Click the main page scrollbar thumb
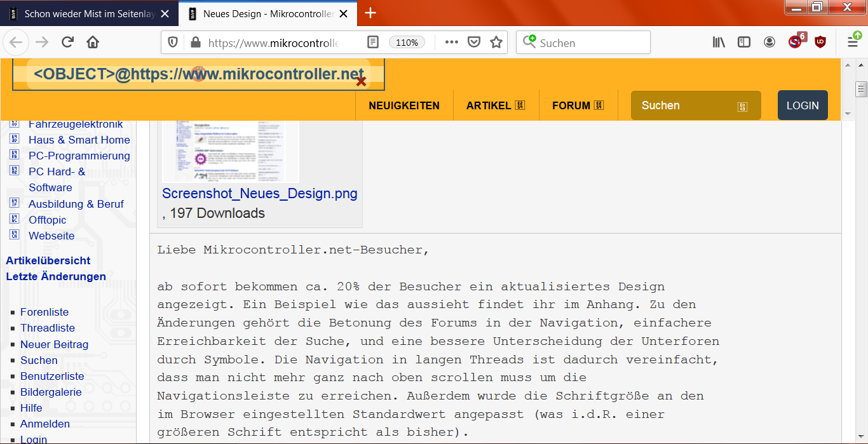The width and height of the screenshot is (868, 444). point(862,89)
